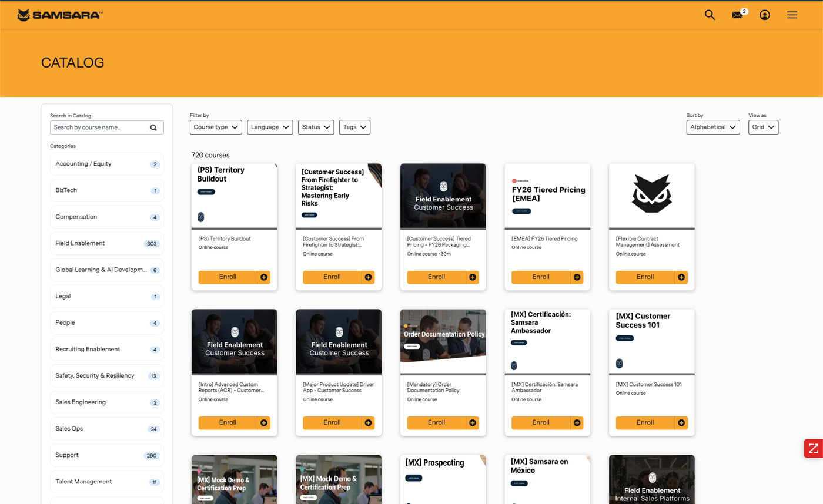Click plus icon on Order Documentation Policy card

pyautogui.click(x=473, y=423)
